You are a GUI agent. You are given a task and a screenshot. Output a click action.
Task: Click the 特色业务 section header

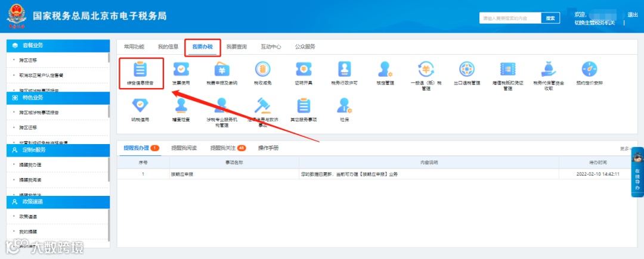pyautogui.click(x=58, y=98)
